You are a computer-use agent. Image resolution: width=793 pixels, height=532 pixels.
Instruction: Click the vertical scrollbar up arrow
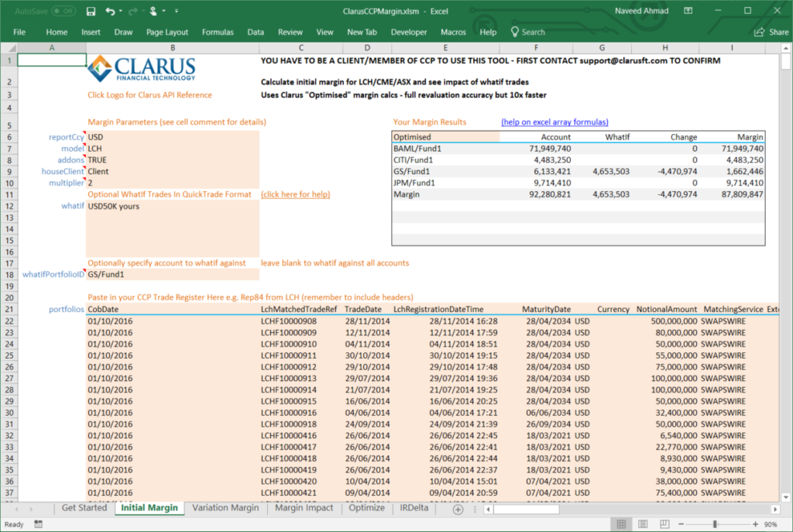pyautogui.click(x=785, y=48)
